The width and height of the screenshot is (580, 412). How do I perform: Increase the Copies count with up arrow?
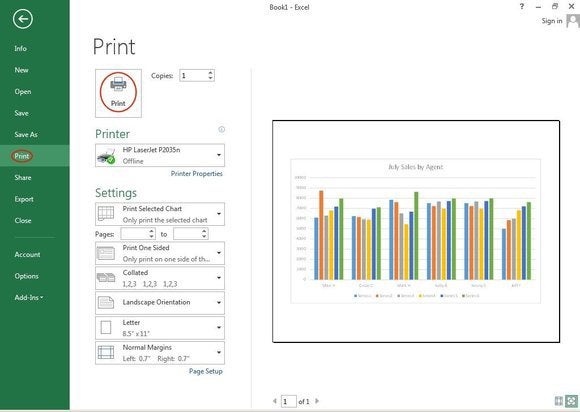pyautogui.click(x=210, y=72)
